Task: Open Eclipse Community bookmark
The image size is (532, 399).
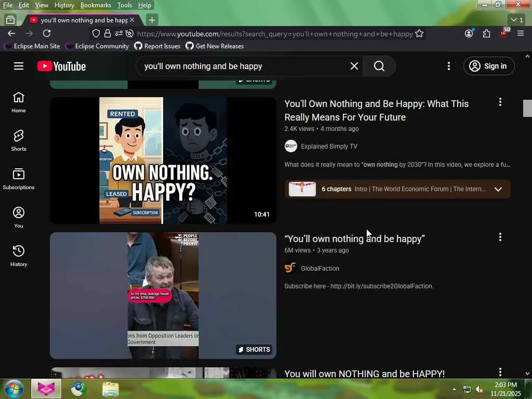Action: tap(97, 46)
